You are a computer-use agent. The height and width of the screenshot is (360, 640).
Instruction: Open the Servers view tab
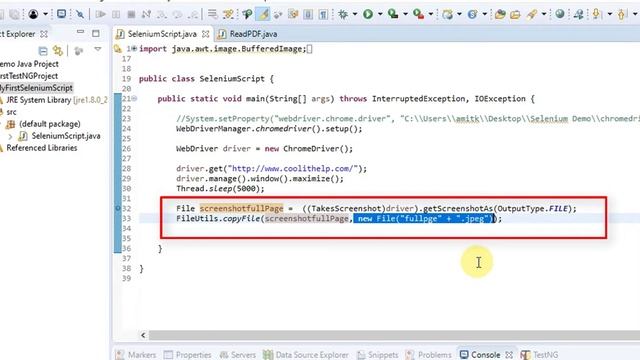[x=237, y=355]
